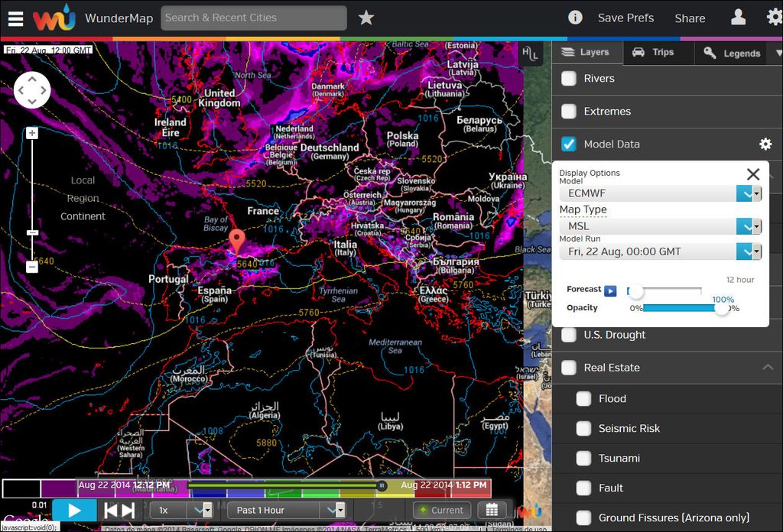
Task: Enable the U.S. Drought checkbox
Action: (569, 335)
